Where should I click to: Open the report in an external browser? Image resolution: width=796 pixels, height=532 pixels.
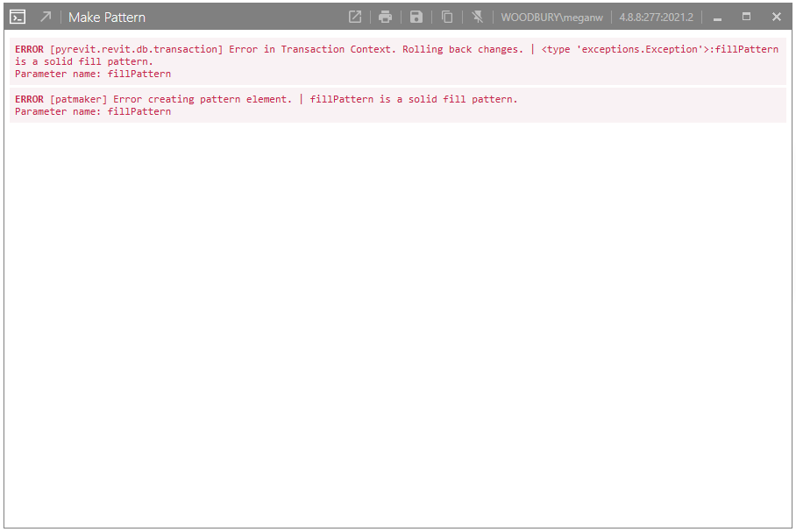point(354,16)
